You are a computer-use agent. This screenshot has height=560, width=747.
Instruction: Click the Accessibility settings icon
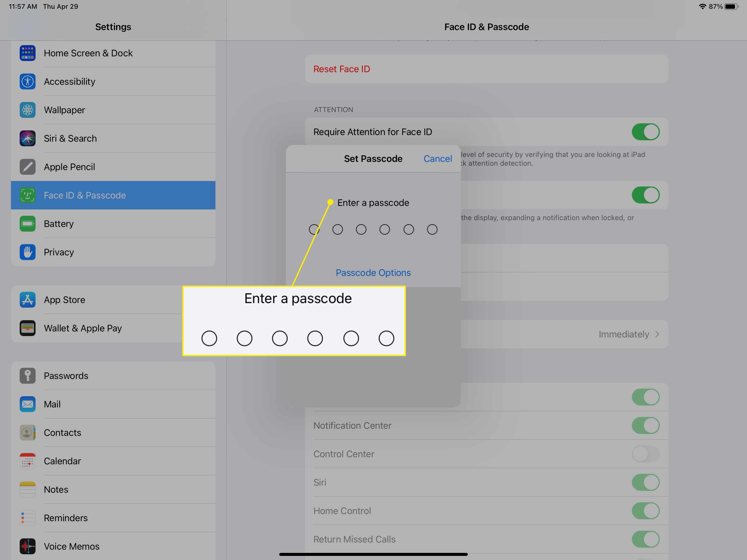point(28,82)
